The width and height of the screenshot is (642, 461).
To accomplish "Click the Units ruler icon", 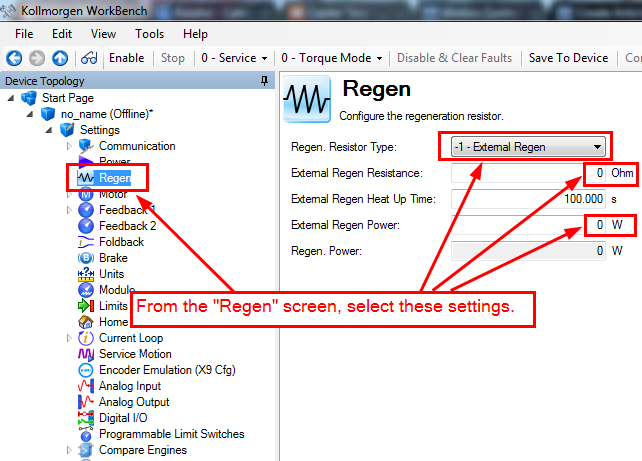I will (86, 274).
